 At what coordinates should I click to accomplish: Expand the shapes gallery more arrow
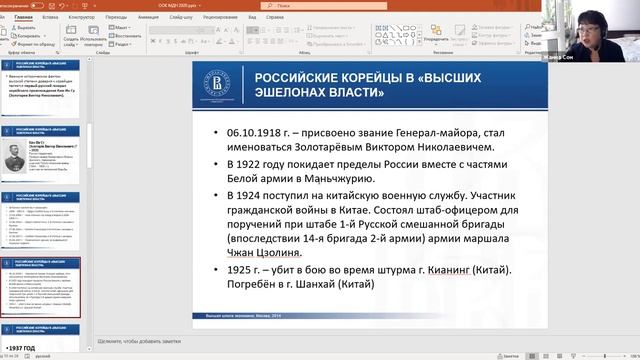pyautogui.click(x=420, y=42)
